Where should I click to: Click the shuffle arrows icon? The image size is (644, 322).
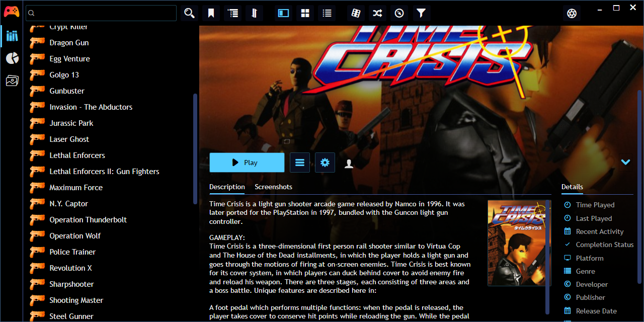coord(378,13)
